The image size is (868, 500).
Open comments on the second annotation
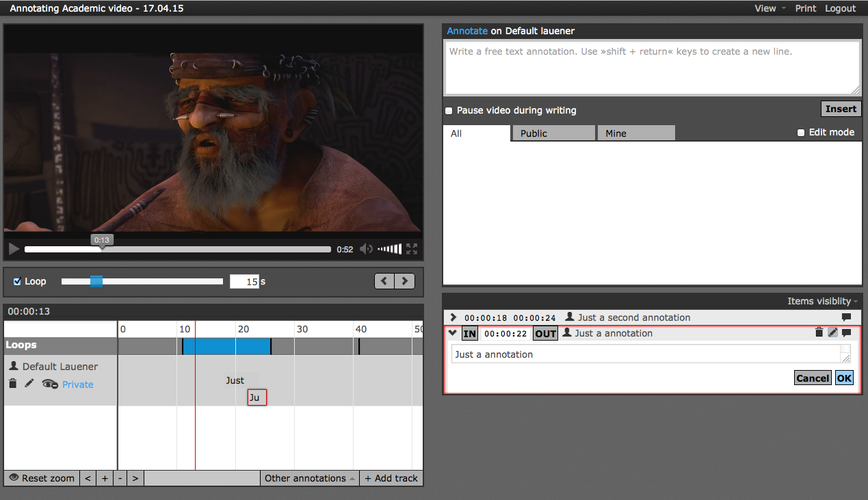pyautogui.click(x=846, y=317)
